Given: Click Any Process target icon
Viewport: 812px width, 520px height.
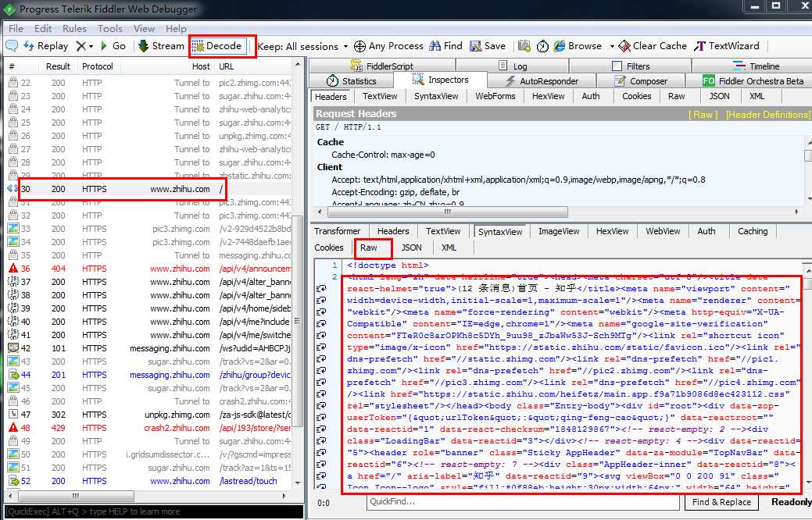Looking at the screenshot, I should point(359,47).
